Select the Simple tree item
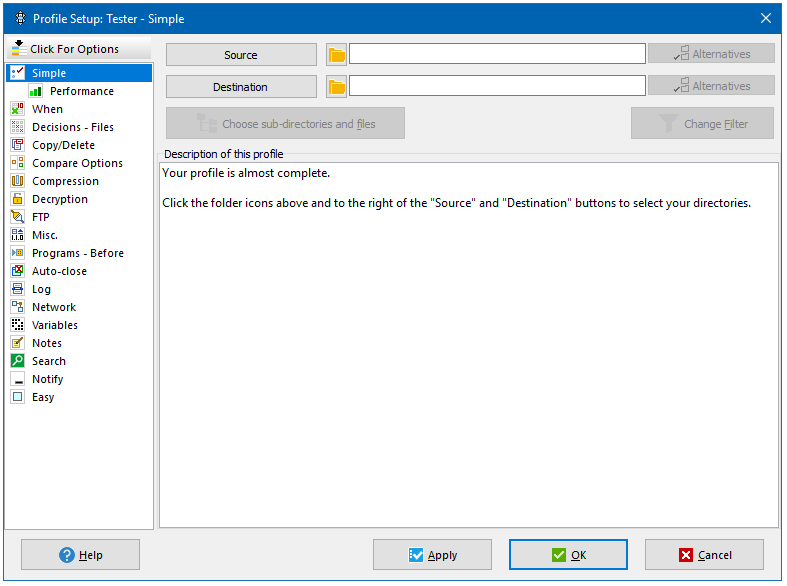This screenshot has width=787, height=586. tap(80, 73)
